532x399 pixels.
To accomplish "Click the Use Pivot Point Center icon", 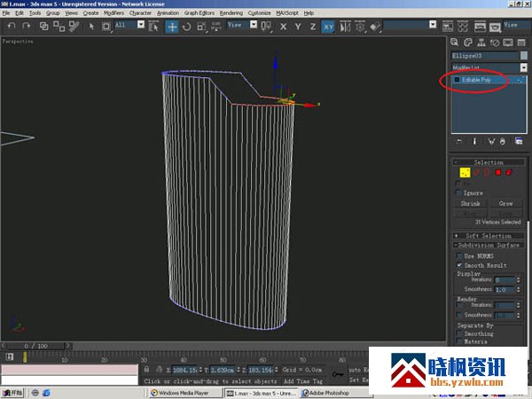I will pyautogui.click(x=266, y=26).
